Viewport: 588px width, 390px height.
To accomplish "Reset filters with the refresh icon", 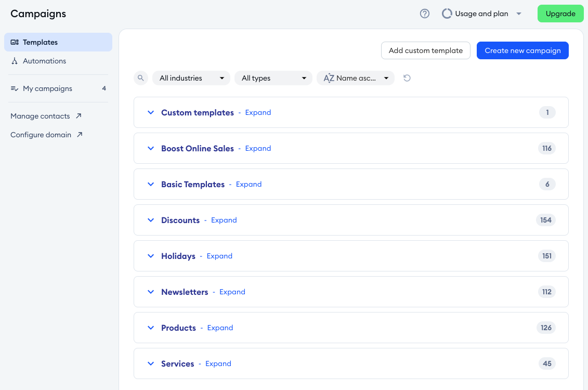I will pyautogui.click(x=407, y=78).
